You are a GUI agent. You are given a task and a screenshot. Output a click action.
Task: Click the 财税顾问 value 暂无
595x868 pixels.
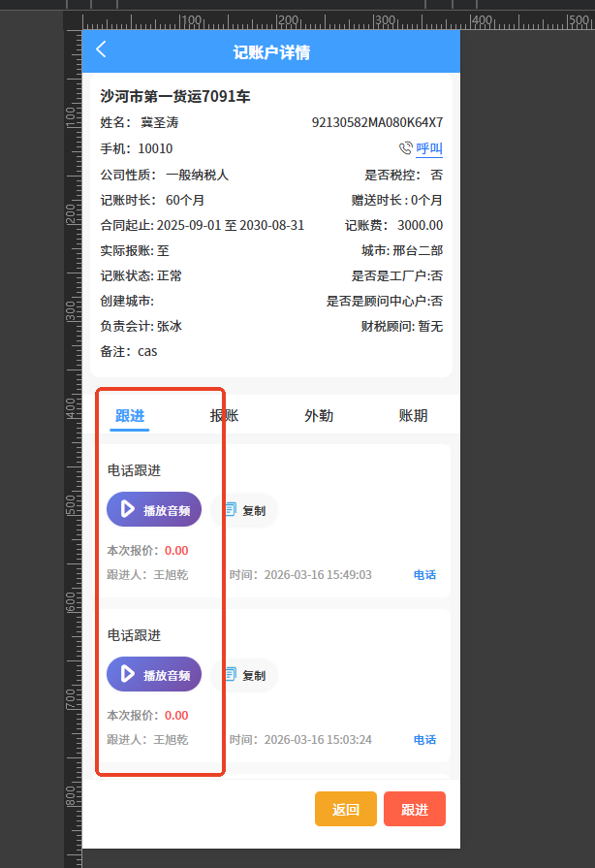[x=430, y=326]
